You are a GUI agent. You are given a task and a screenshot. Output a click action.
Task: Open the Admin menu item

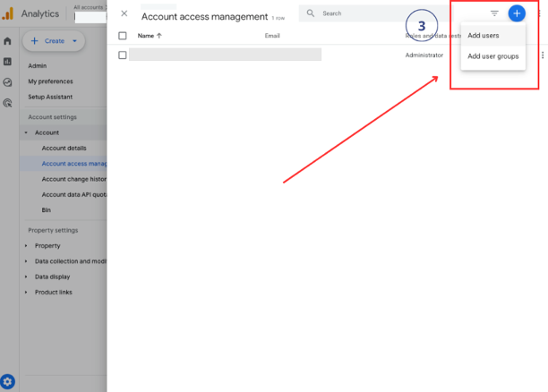coord(38,65)
